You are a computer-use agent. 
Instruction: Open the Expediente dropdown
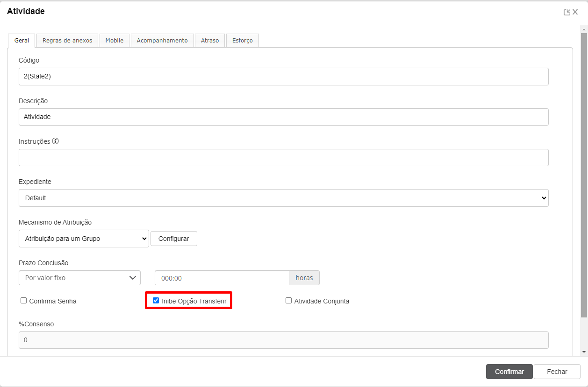click(x=283, y=198)
